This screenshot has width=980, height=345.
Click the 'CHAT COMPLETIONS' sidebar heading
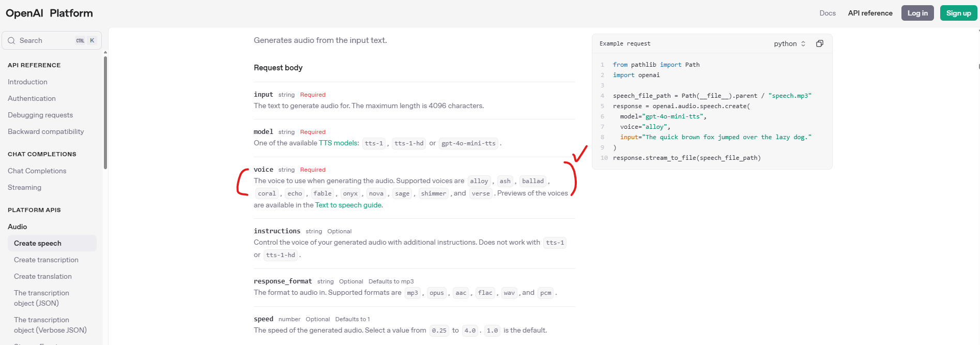(x=42, y=154)
